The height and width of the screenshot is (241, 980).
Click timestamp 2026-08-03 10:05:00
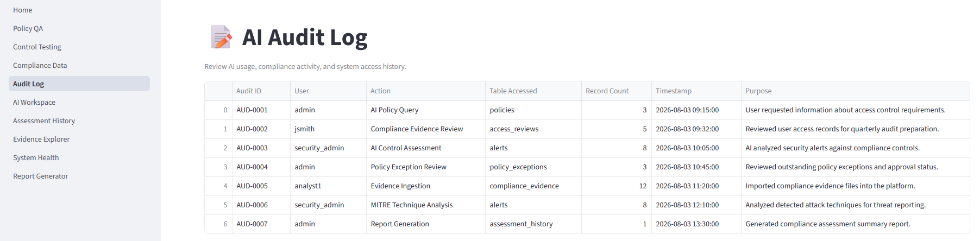click(x=696, y=148)
